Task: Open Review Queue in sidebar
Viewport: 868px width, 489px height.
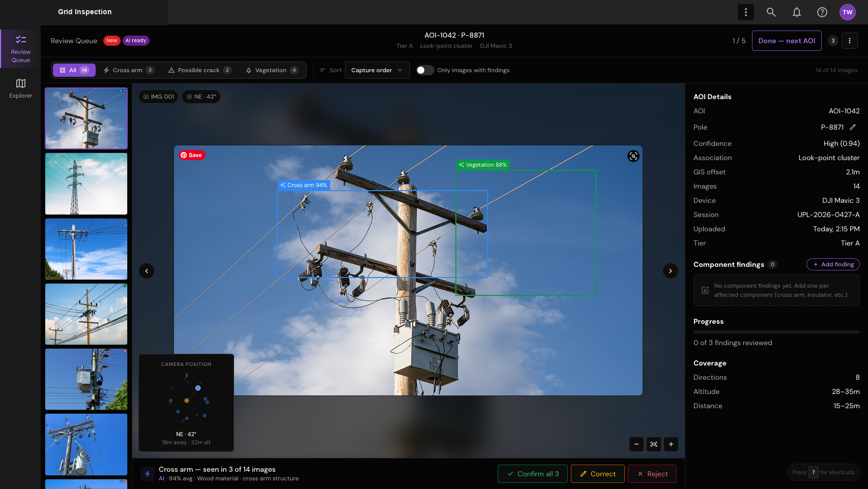Action: [20, 49]
